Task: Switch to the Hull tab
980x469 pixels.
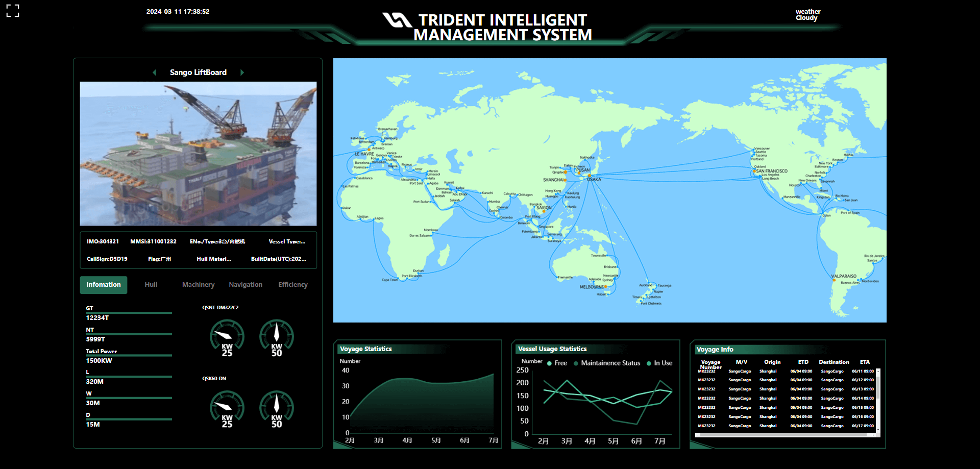Action: [x=151, y=285]
